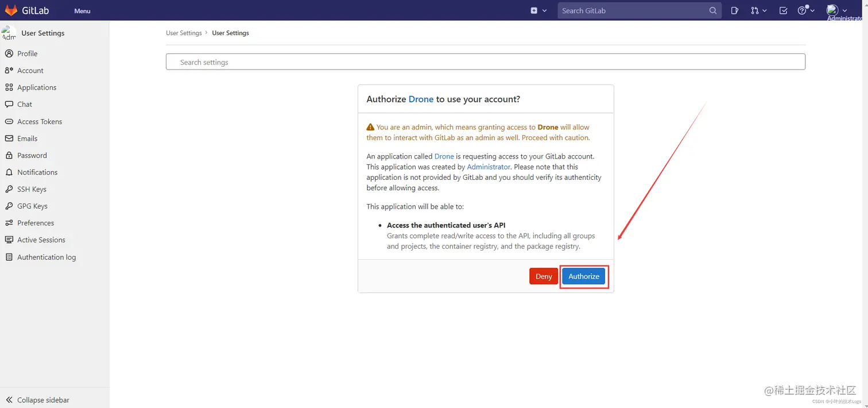Click the Profile icon in sidebar

[x=9, y=53]
